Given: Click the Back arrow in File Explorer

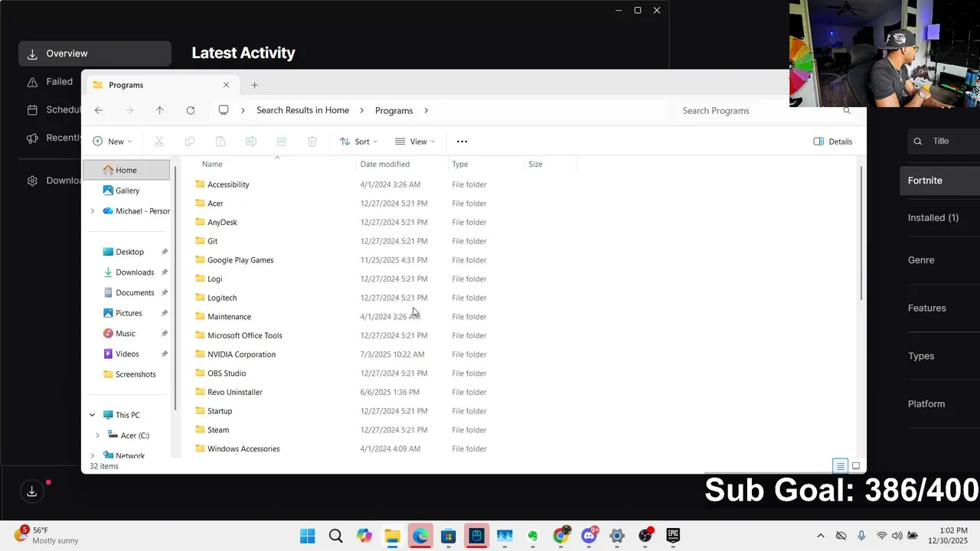Looking at the screenshot, I should click(x=99, y=110).
